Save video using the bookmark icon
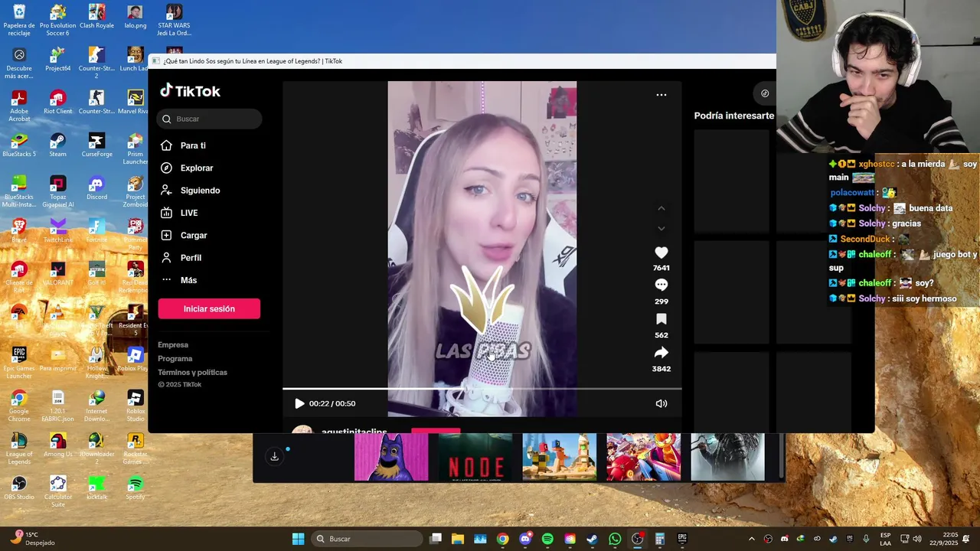The height and width of the screenshot is (551, 980). 661,319
